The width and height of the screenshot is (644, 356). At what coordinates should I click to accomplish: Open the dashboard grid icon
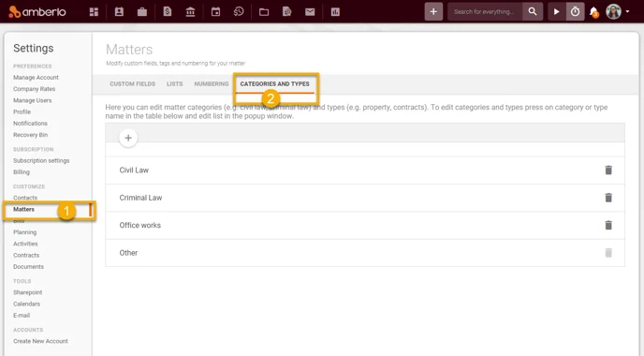click(94, 12)
